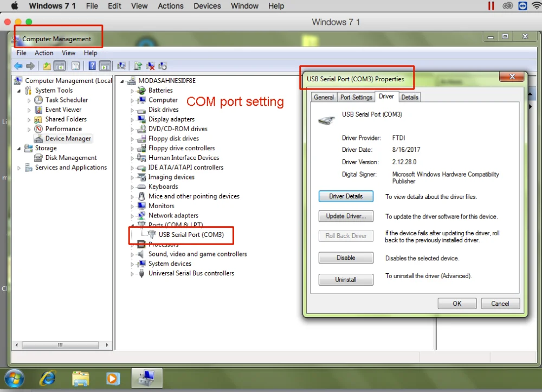Switch to the Details tab
This screenshot has width=542, height=392.
tap(410, 97)
